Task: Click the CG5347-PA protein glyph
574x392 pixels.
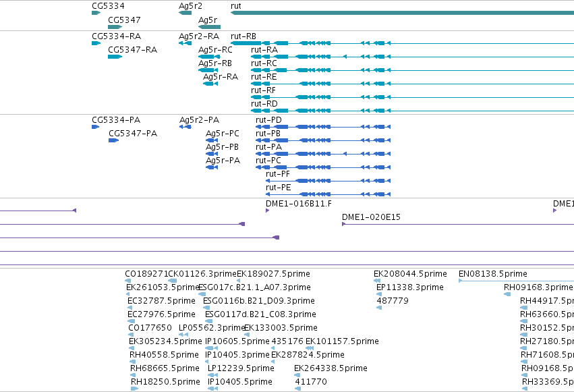Action: pyautogui.click(x=114, y=140)
